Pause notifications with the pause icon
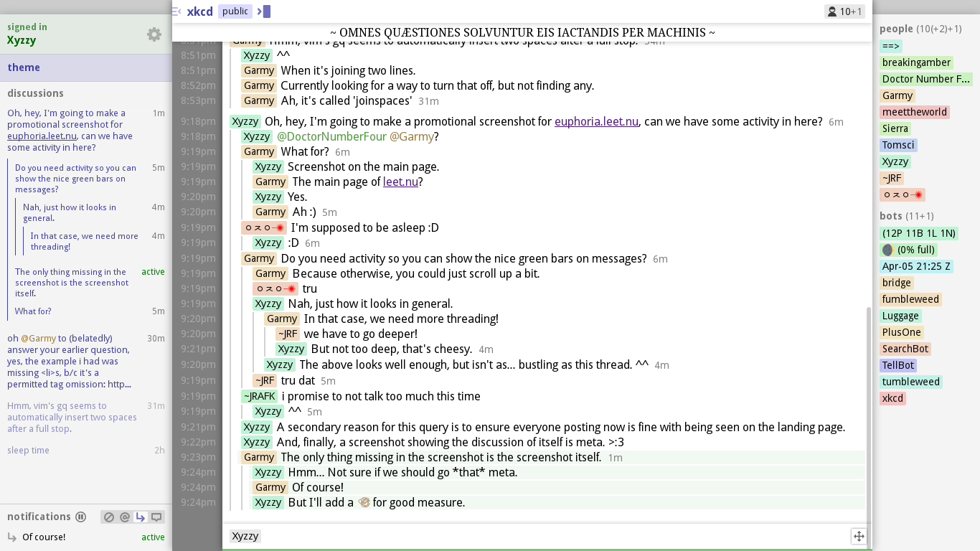This screenshot has height=551, width=980. click(81, 517)
